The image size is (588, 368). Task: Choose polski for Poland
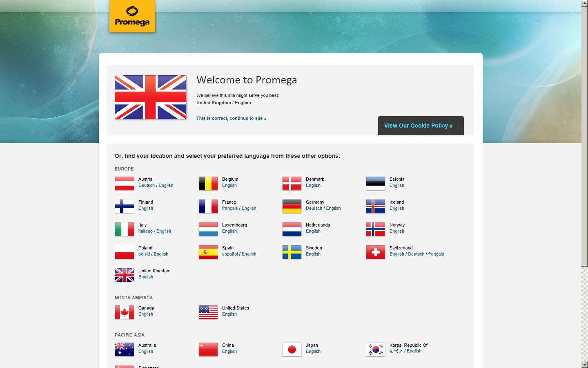(144, 254)
